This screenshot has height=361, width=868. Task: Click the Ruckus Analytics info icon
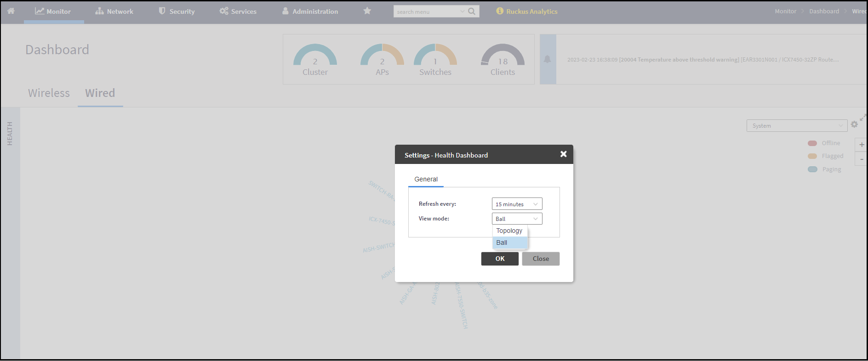tap(500, 11)
